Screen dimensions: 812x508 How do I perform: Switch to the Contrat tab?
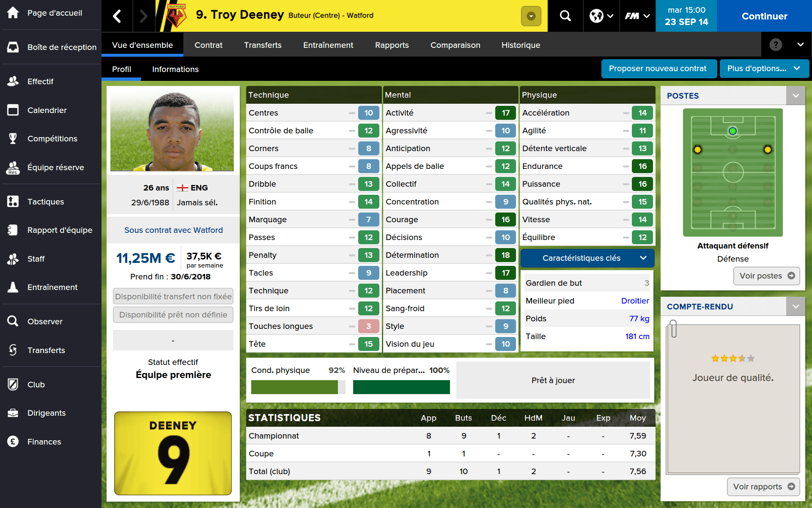(x=208, y=45)
